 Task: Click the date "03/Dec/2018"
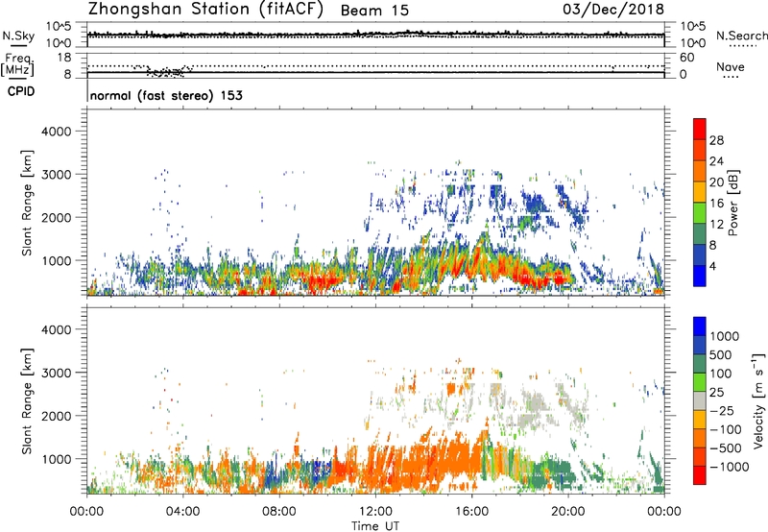pyautogui.click(x=613, y=10)
